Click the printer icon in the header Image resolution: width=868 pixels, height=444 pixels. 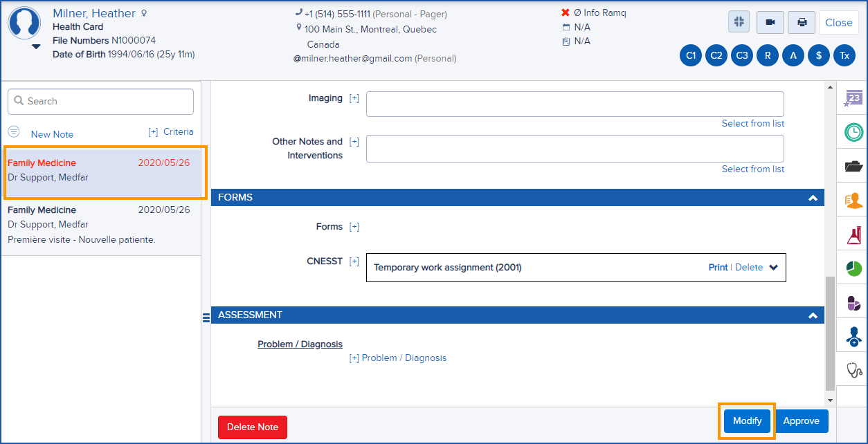tap(801, 21)
